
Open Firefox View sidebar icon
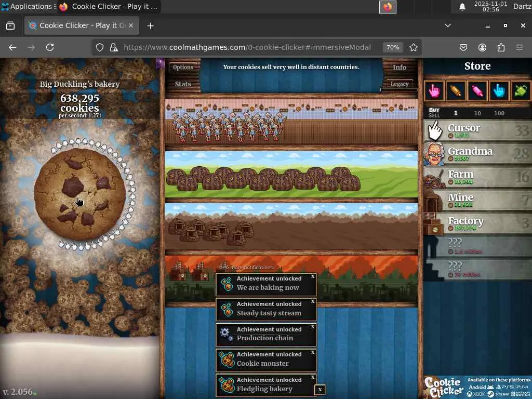coord(10,26)
